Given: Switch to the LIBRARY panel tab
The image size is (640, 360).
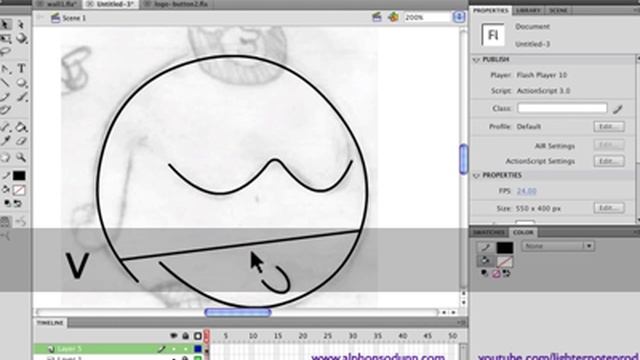Looking at the screenshot, I should tap(528, 10).
